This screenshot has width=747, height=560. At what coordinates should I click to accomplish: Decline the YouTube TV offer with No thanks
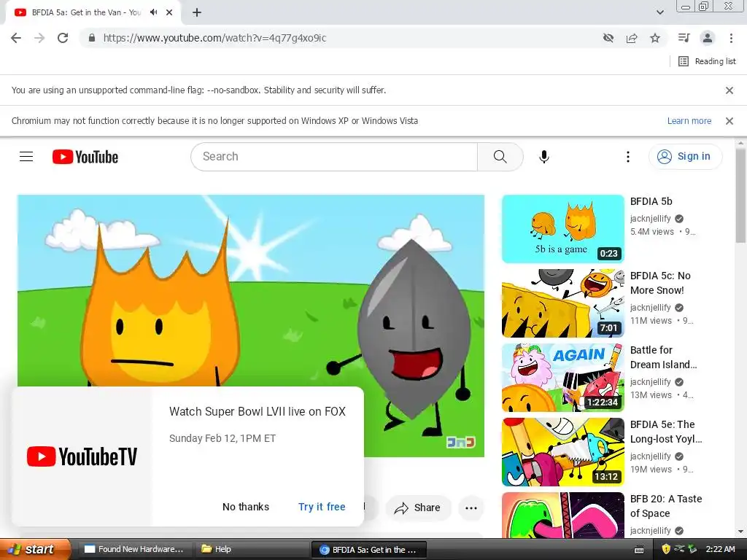coord(246,507)
